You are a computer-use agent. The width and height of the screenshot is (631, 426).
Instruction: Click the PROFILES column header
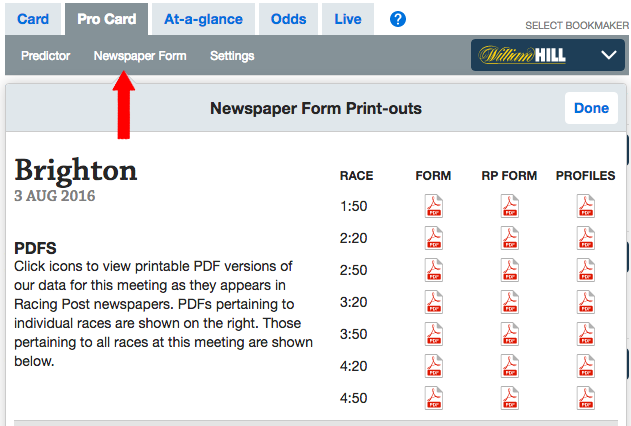point(586,175)
